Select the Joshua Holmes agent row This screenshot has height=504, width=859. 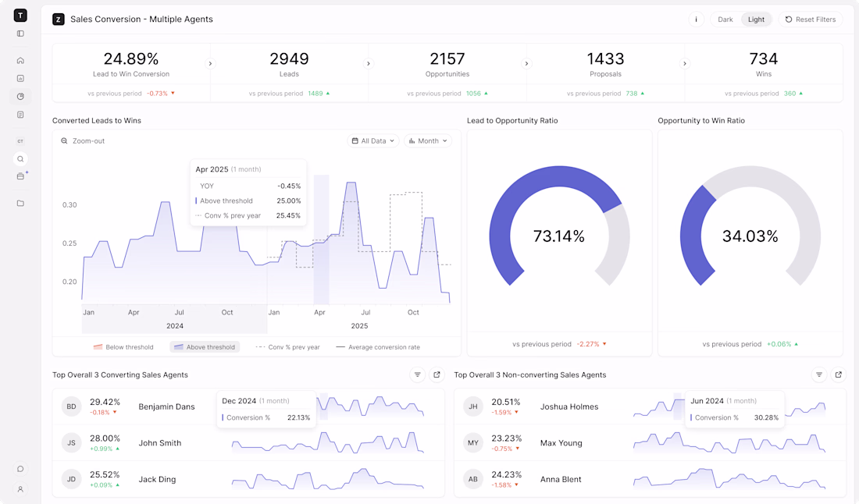pyautogui.click(x=650, y=406)
